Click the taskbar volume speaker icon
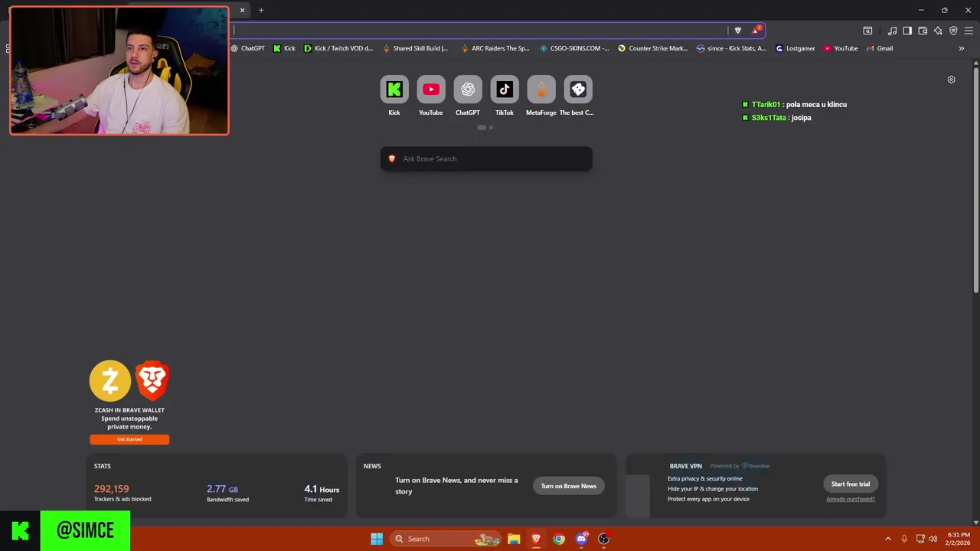 pos(933,539)
